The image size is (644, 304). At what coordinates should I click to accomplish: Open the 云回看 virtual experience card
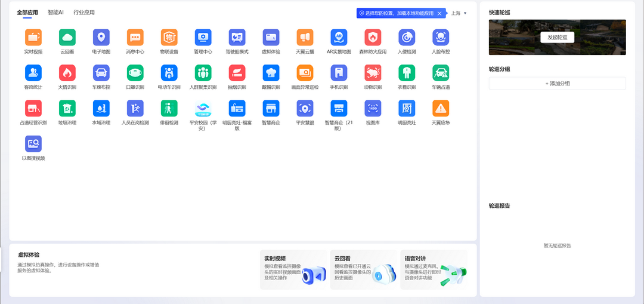coord(364,269)
